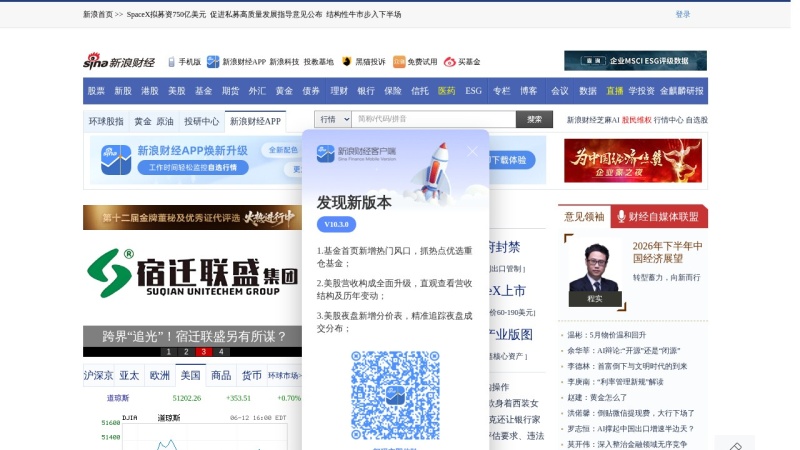Open 基金 in the navigation bar

click(x=203, y=91)
